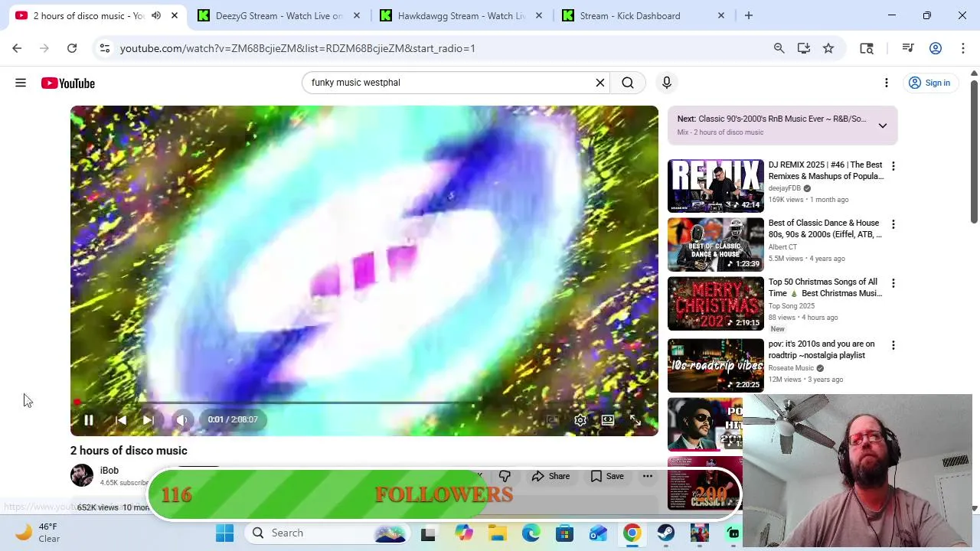Open Chrome profile avatar
This screenshot has height=551, width=980.
click(x=936, y=48)
